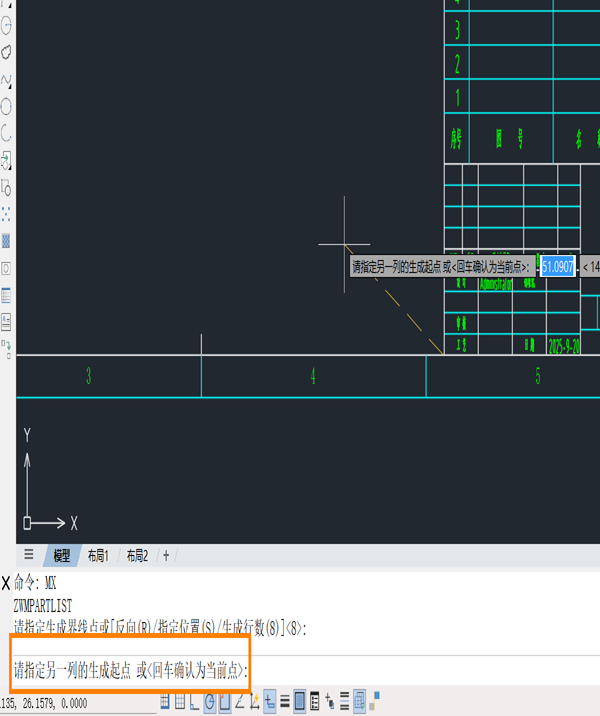The height and width of the screenshot is (716, 600).
Task: Toggle Grid display in status bar
Action: [x=180, y=701]
